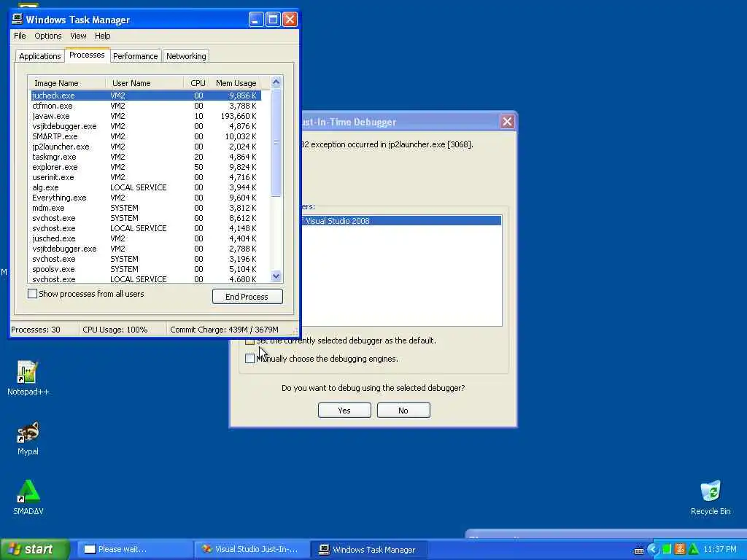Click the End Process button
This screenshot has height=560, width=747.
(x=247, y=297)
